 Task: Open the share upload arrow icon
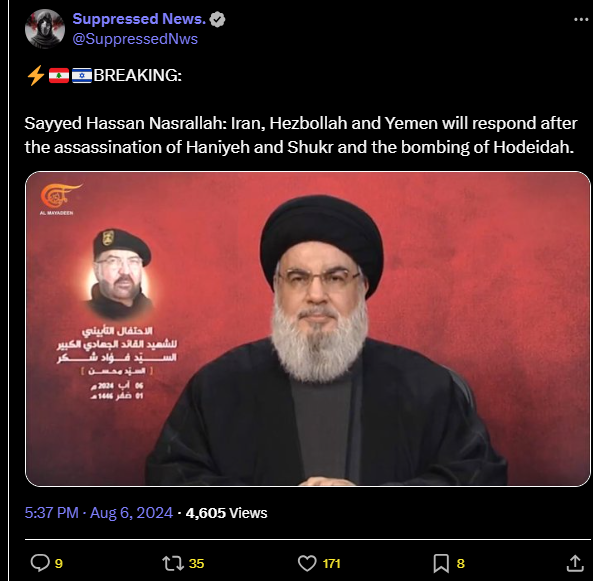pyautogui.click(x=574, y=563)
